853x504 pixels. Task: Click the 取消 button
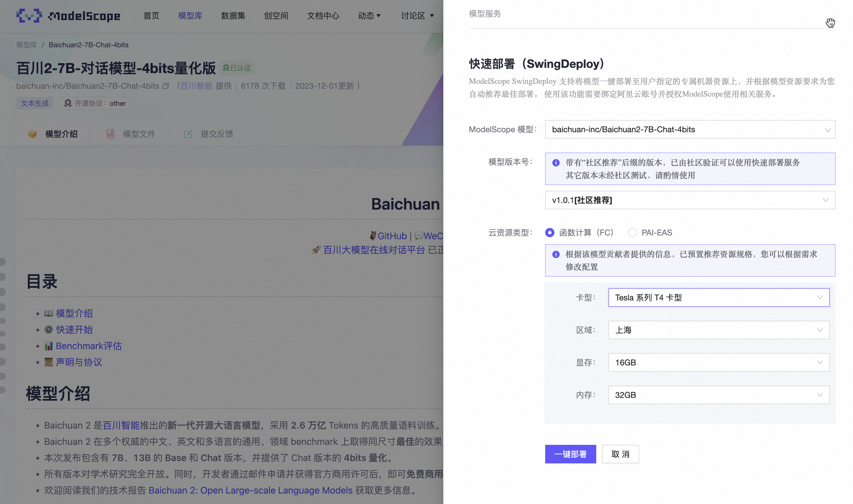pyautogui.click(x=620, y=454)
